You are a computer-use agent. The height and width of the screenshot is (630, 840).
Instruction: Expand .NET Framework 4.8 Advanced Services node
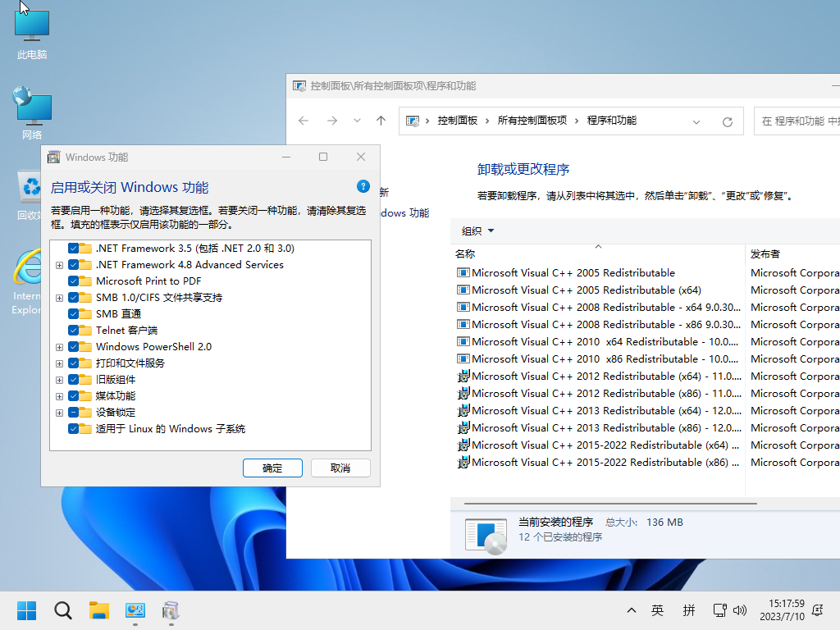59,265
